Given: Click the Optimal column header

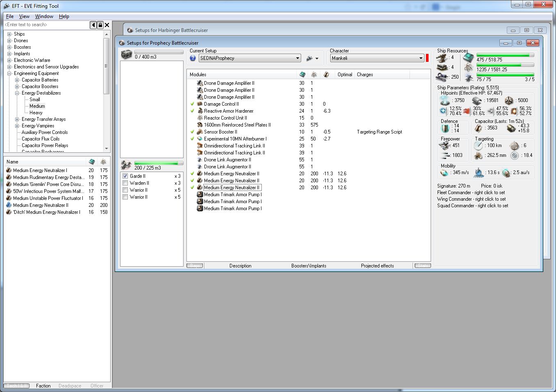Looking at the screenshot, I should (x=345, y=75).
